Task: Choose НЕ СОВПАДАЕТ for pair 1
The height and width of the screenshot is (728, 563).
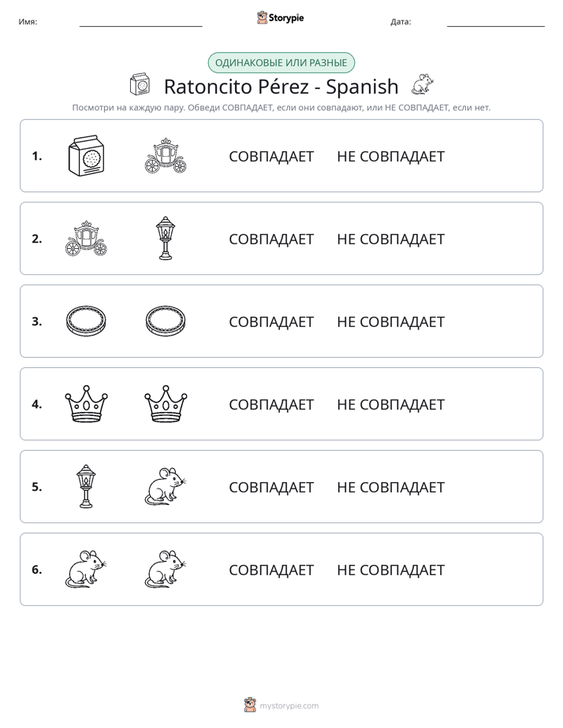Action: point(390,157)
